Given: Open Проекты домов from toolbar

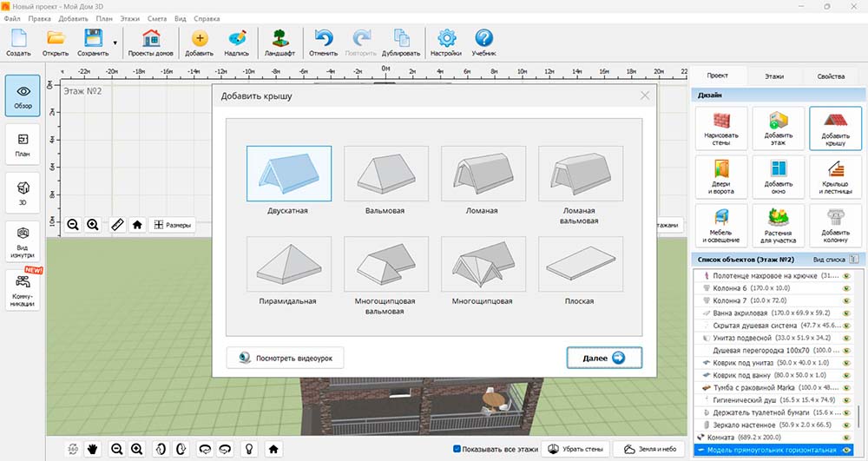Looking at the screenshot, I should click(151, 42).
